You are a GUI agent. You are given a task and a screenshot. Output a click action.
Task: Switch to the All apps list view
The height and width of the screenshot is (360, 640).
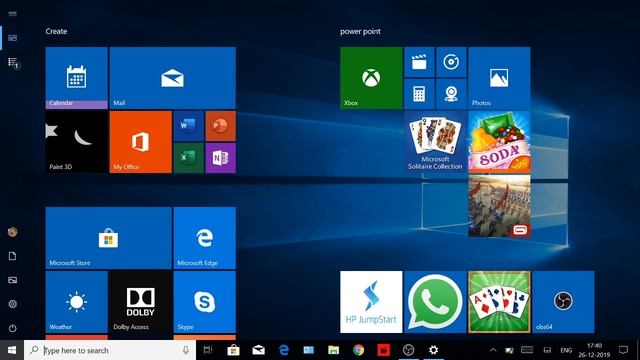pos(13,62)
